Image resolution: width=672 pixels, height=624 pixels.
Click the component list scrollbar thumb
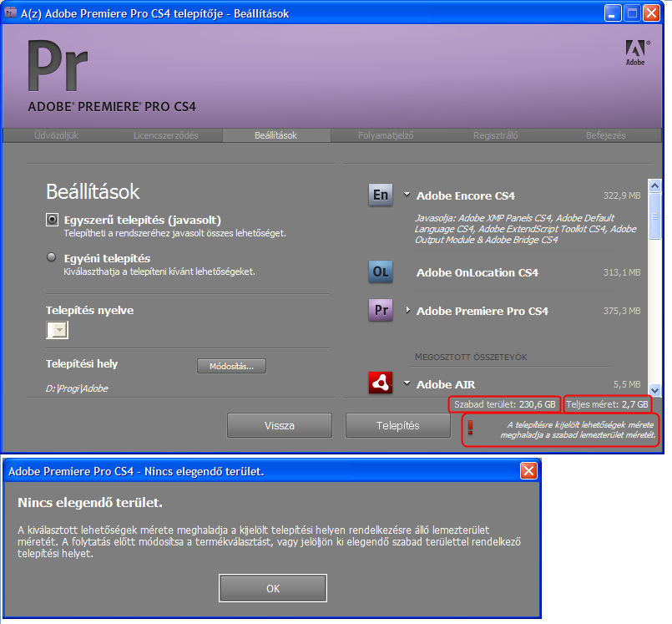[x=654, y=216]
